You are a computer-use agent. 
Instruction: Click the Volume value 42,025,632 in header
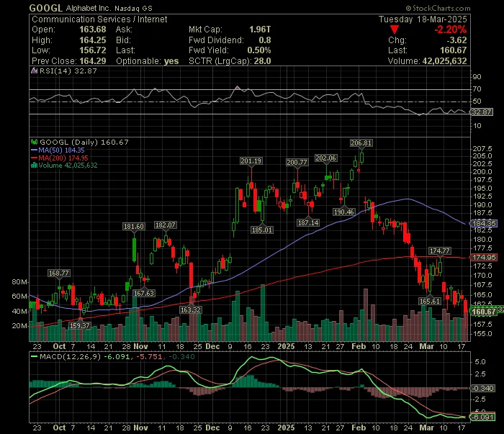[x=444, y=60]
